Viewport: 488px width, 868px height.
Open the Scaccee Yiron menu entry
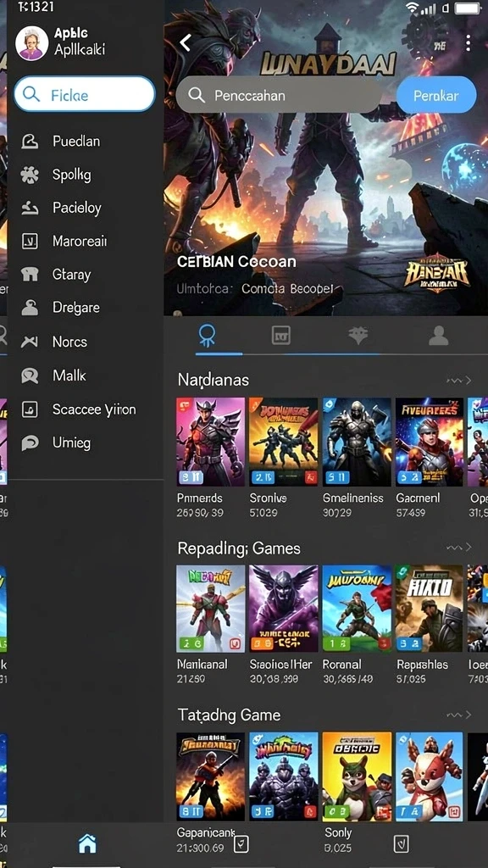[86, 409]
